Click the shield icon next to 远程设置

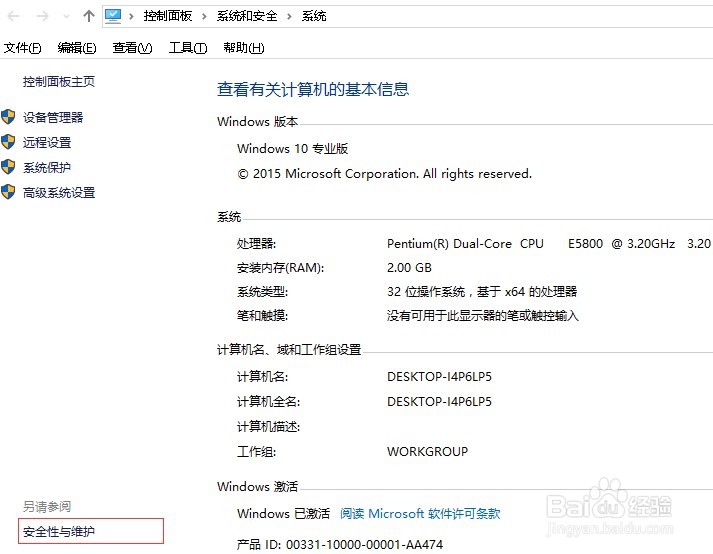tap(8, 142)
